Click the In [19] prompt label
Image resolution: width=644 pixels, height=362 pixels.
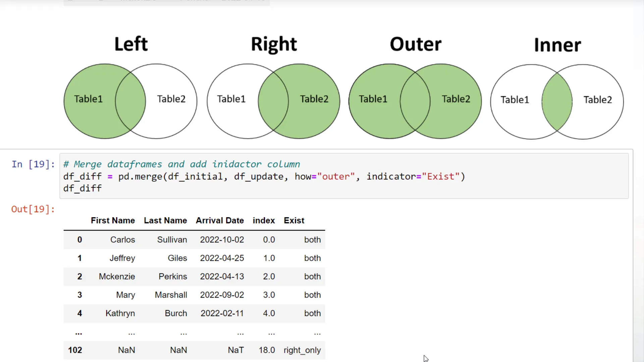33,164
